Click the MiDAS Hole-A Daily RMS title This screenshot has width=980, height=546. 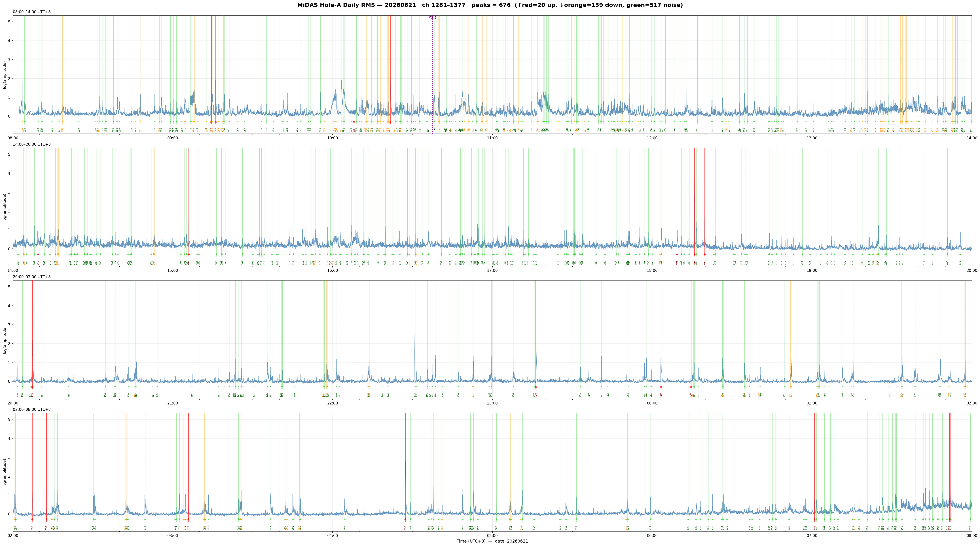pos(490,5)
